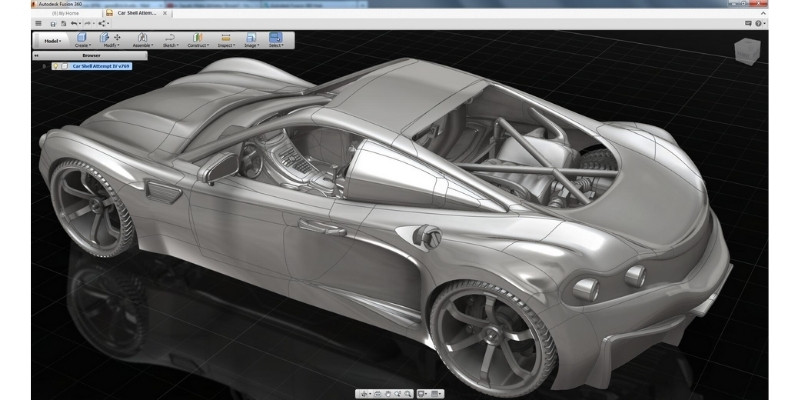Collapse the Browser panel arrows
This screenshot has width=800, height=400.
click(x=36, y=56)
